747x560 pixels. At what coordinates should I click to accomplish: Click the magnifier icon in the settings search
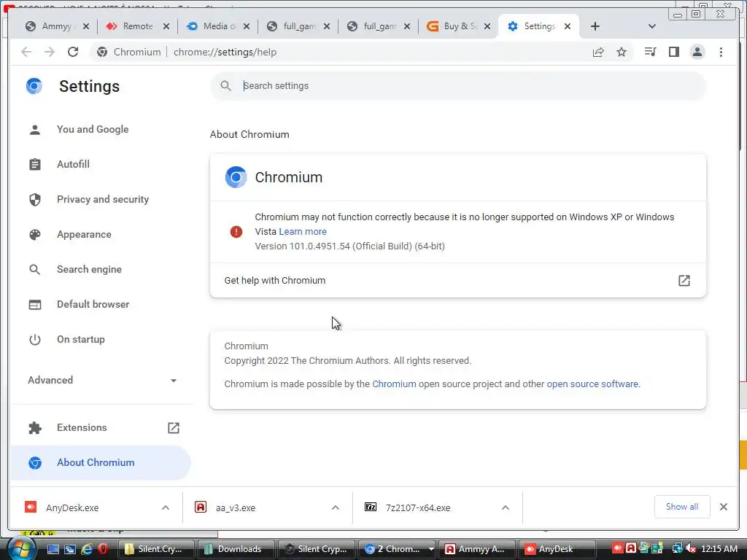click(226, 86)
